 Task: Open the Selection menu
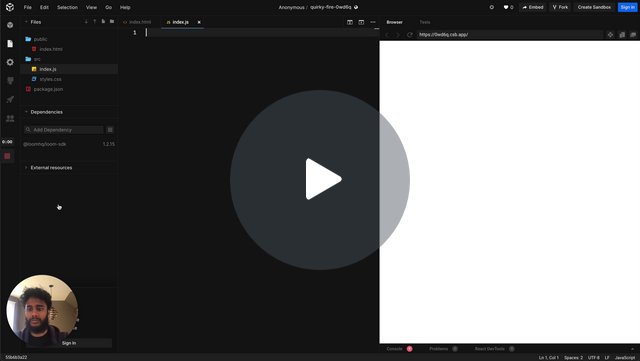pos(67,7)
